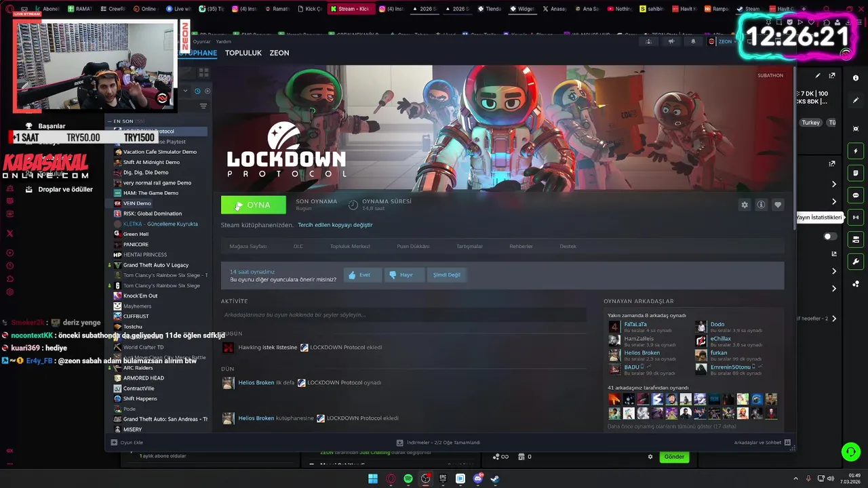Image resolution: width=868 pixels, height=488 pixels.
Task: Open Kick quick actions lightning icon
Action: pyautogui.click(x=856, y=150)
